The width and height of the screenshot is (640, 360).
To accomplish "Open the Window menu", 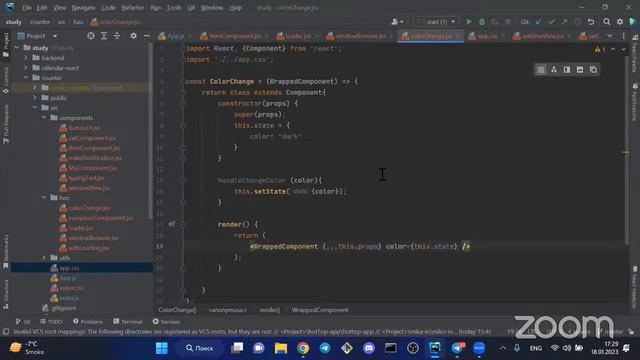I will click(x=211, y=8).
